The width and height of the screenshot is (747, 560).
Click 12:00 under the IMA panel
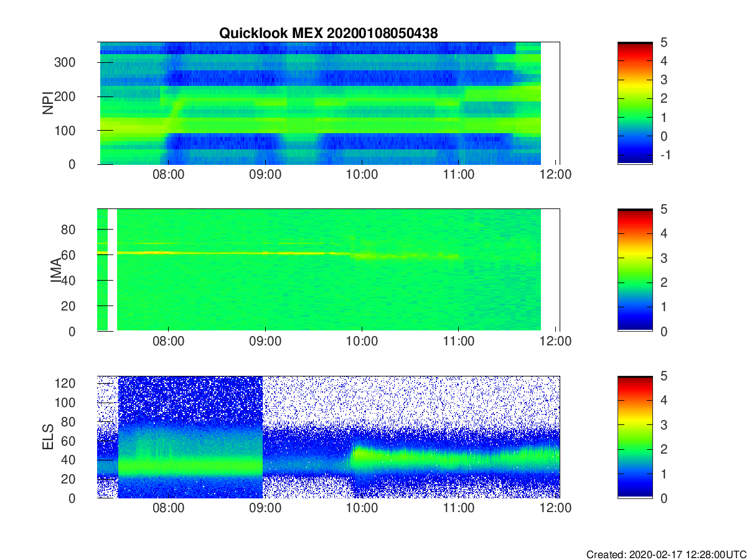555,342
